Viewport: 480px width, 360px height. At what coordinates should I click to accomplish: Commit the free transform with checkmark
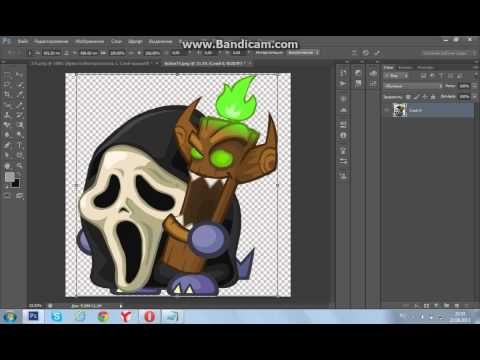click(x=377, y=53)
